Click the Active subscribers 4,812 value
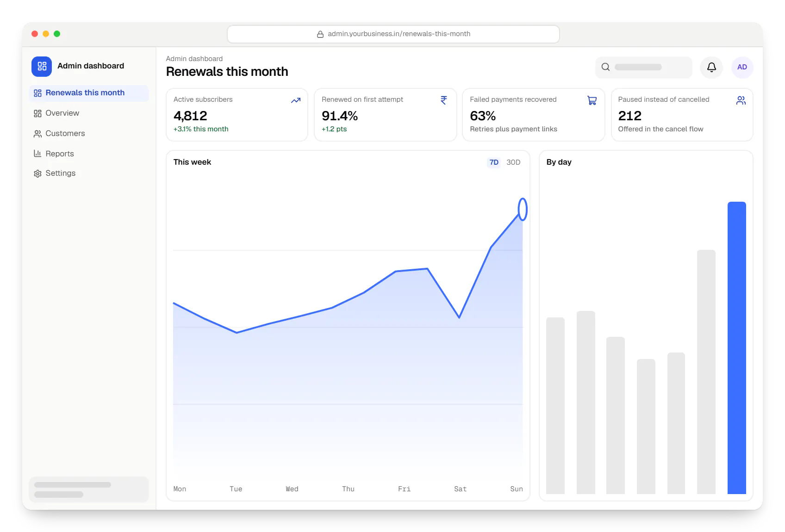The height and width of the screenshot is (532, 785). click(190, 116)
